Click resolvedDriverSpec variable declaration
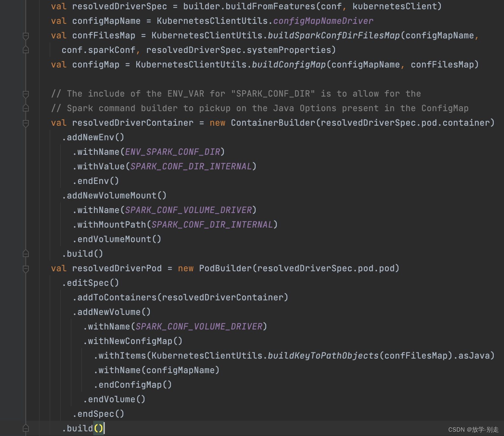This screenshot has height=436, width=504. coord(119,6)
